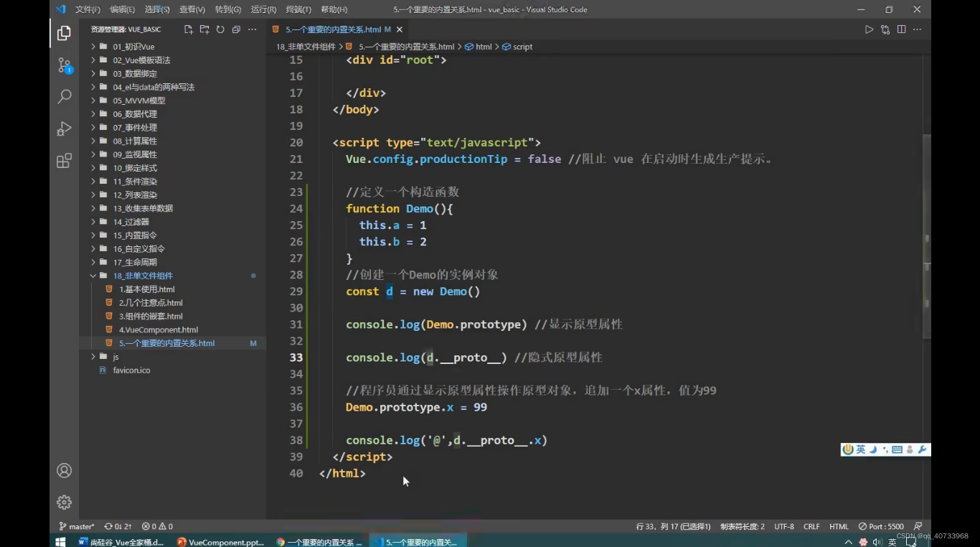This screenshot has width=980, height=547.
Task: Open the 查看(V) menu
Action: (x=192, y=9)
